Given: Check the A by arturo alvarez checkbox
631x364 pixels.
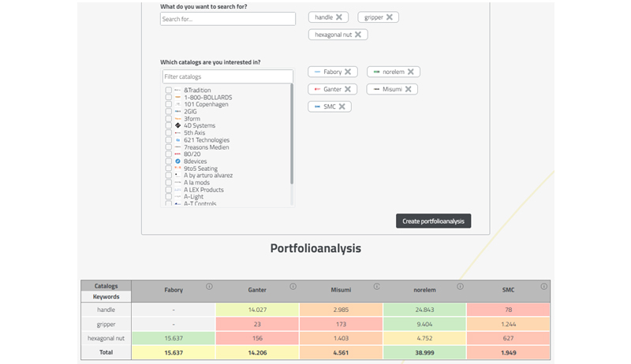Looking at the screenshot, I should click(169, 176).
